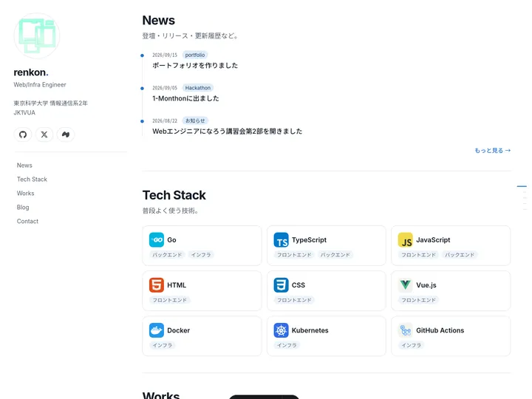
Task: Click the Web/Infra Engineer subtitle
Action: (40, 85)
